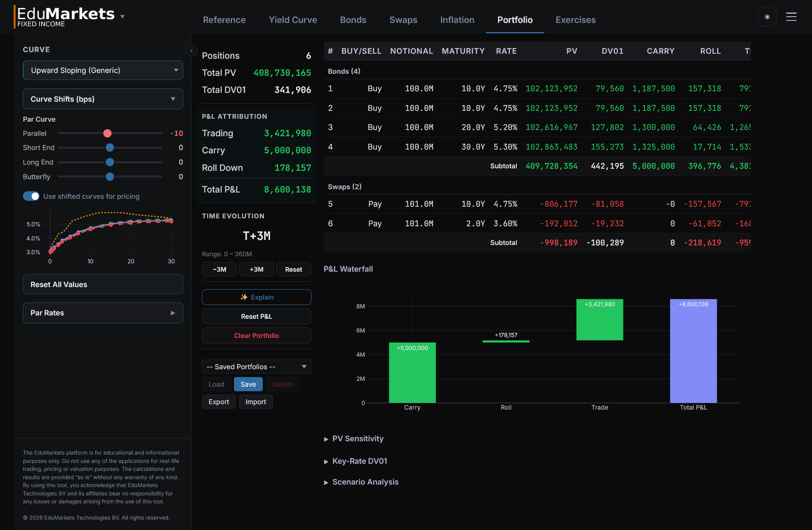Clear the portfolio

[256, 335]
